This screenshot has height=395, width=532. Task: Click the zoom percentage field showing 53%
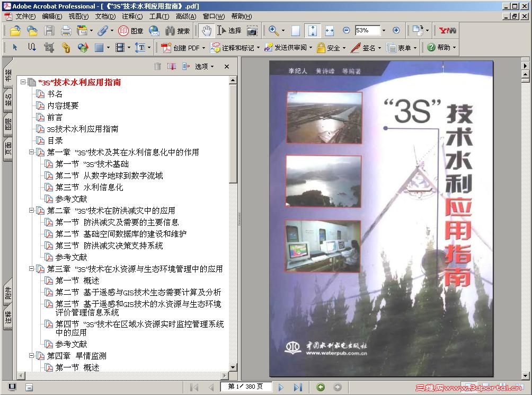[x=368, y=31]
